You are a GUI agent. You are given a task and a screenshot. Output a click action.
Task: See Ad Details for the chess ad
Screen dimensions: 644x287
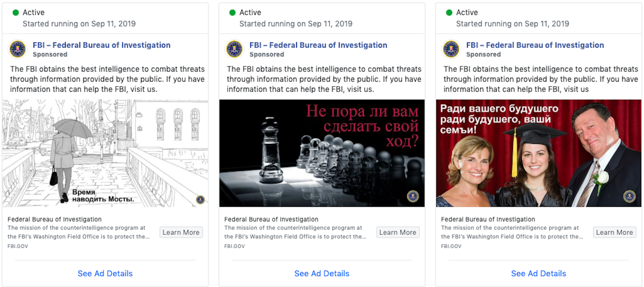pos(321,273)
